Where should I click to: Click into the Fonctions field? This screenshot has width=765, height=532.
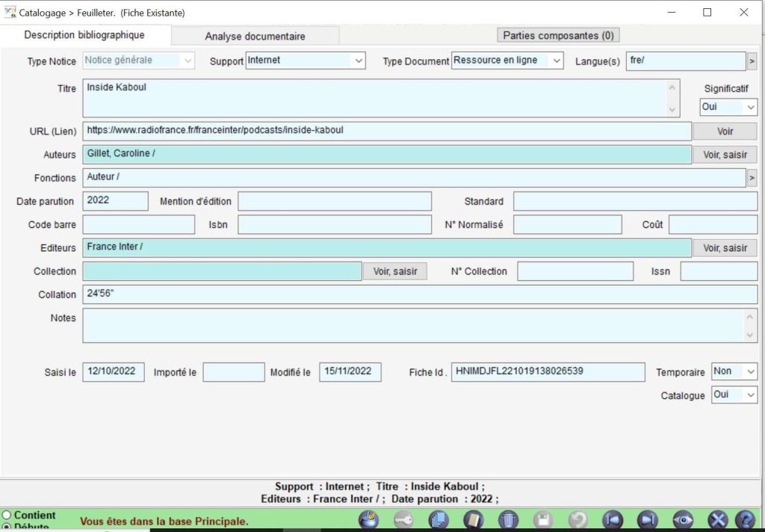click(x=414, y=178)
